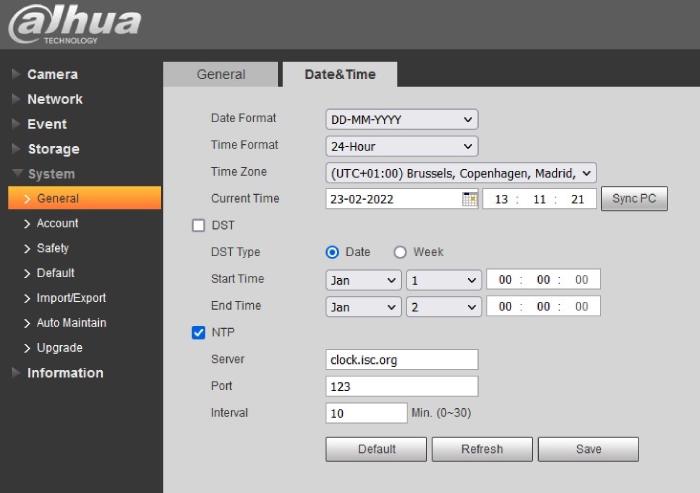Click the NTP Server input field
Screen dimensions: 700x493
(402, 360)
